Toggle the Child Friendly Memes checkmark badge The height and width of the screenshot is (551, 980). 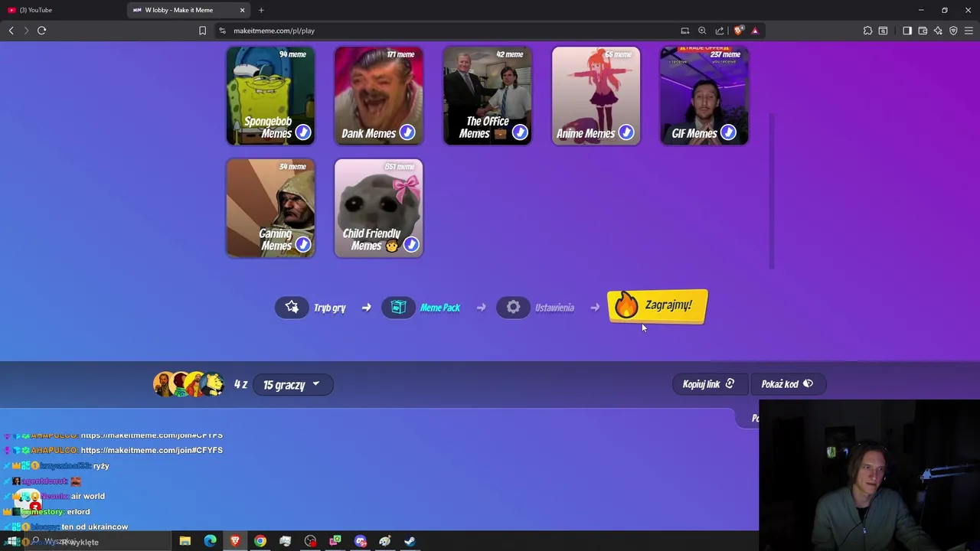click(411, 244)
